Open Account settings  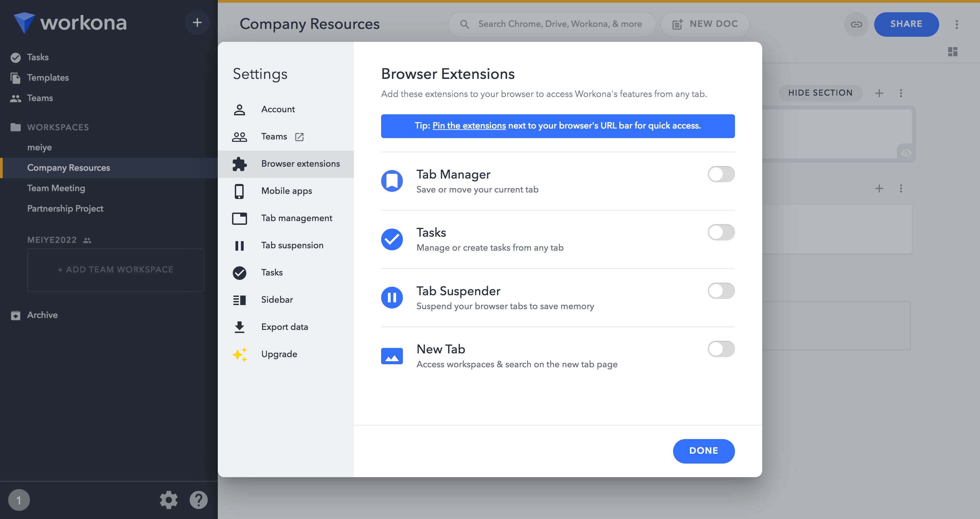click(x=286, y=110)
